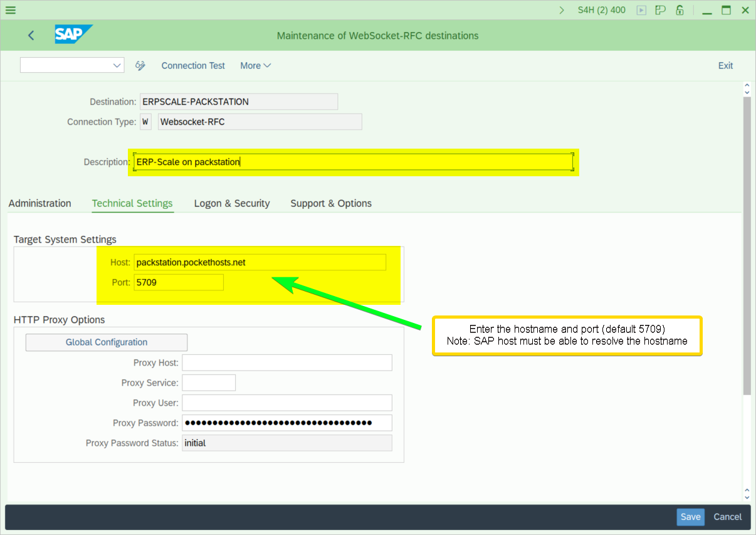Click the back arrow icon
Screen dimensions: 756x535
click(x=31, y=36)
